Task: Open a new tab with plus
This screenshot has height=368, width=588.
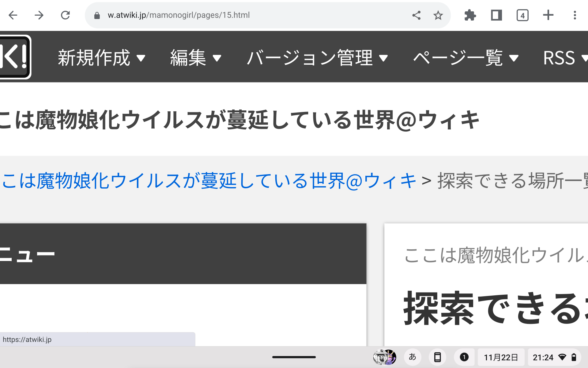Action: [x=548, y=15]
